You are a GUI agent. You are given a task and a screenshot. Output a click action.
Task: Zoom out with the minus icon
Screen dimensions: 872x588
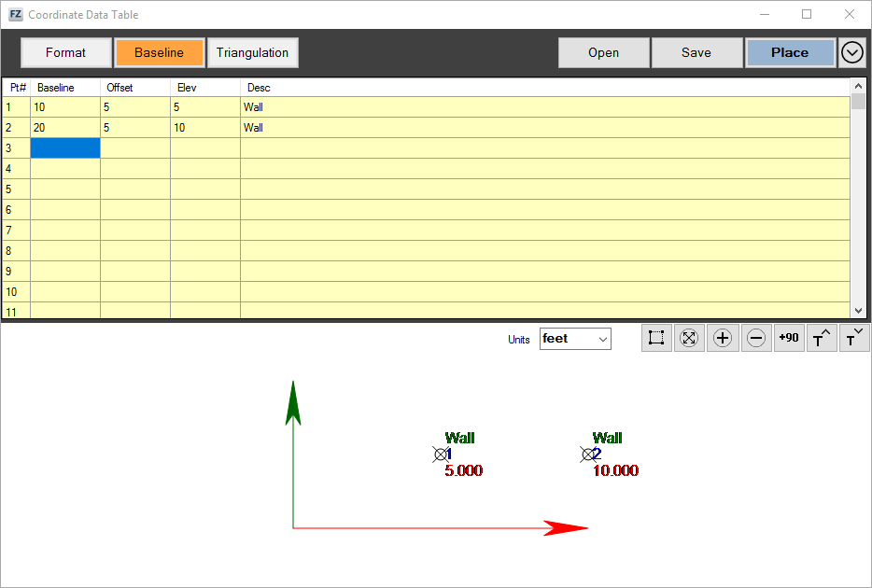(756, 338)
